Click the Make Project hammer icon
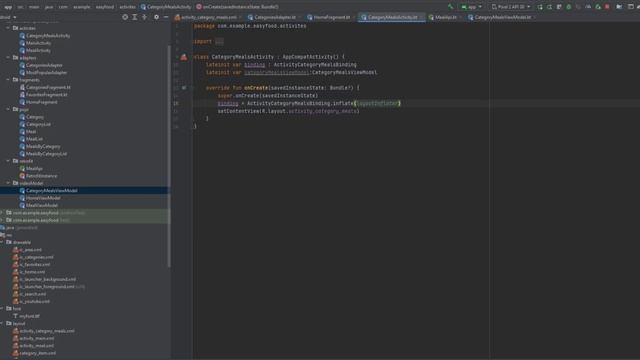 pyautogui.click(x=451, y=7)
